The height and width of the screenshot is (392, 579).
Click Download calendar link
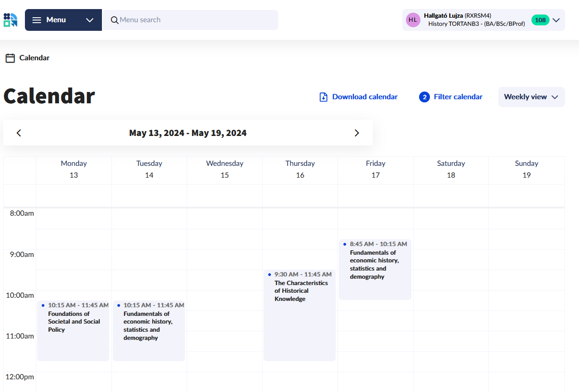pyautogui.click(x=365, y=97)
